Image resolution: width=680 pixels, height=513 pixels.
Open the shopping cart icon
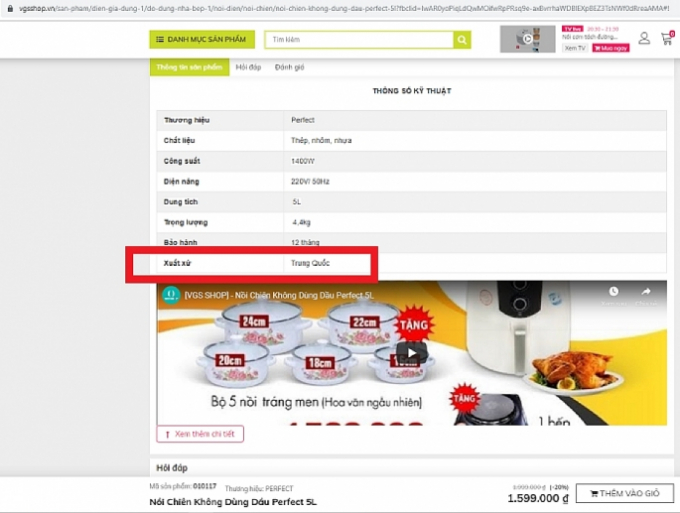pyautogui.click(x=666, y=39)
